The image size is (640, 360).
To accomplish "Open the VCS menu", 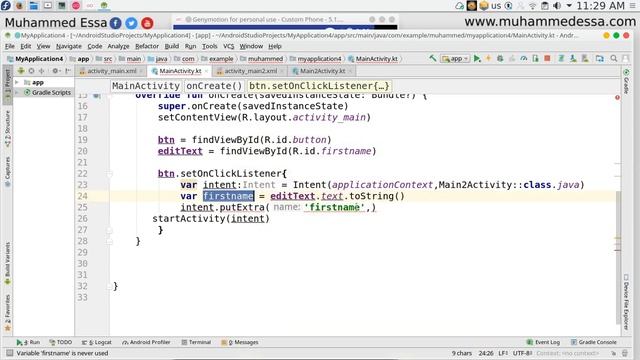I will pos(229,46).
